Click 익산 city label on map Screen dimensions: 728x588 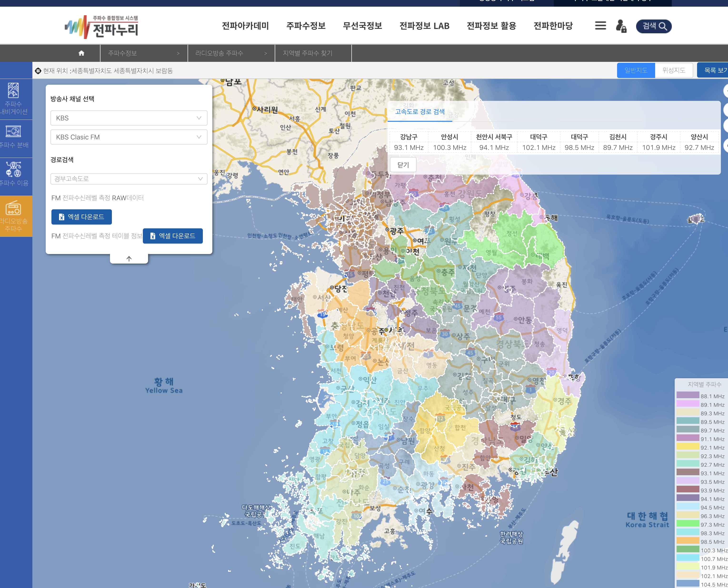pos(367,380)
